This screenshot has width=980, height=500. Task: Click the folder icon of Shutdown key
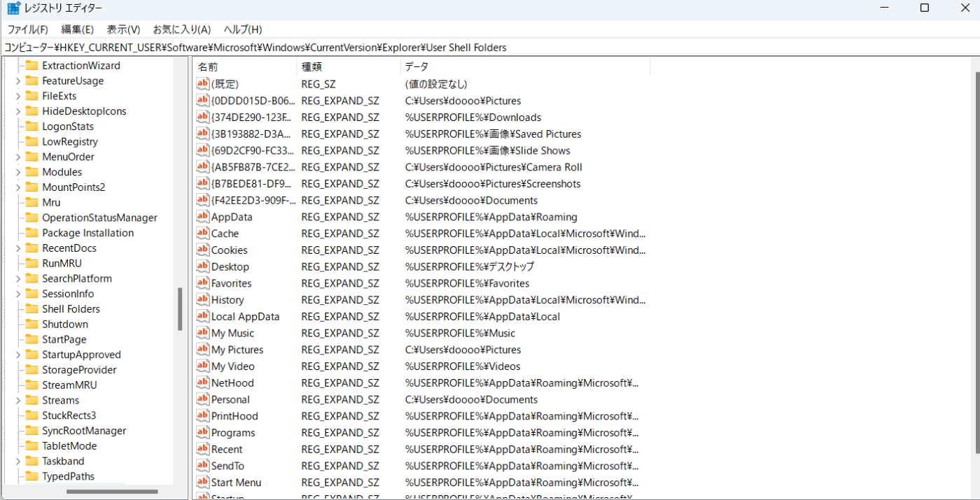[31, 324]
